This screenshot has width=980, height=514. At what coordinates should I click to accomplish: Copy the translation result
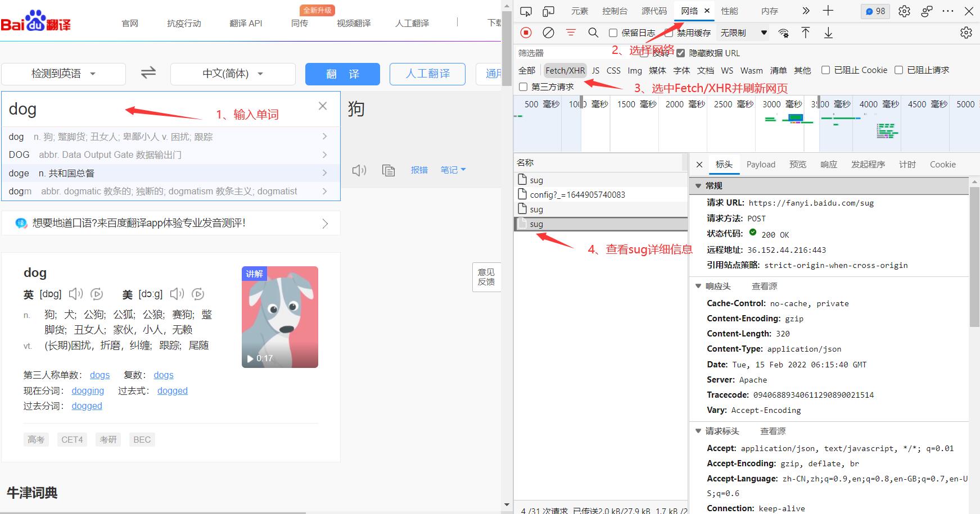(x=389, y=170)
